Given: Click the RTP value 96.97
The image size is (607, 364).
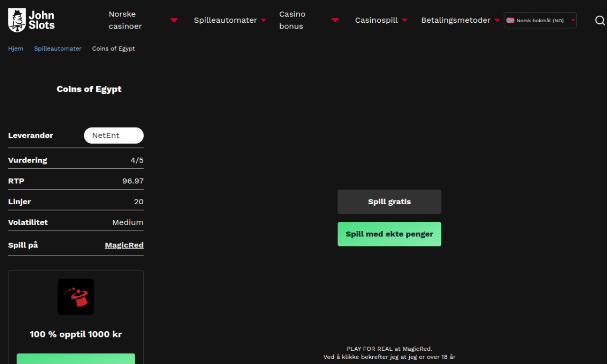Looking at the screenshot, I should pos(133,181).
